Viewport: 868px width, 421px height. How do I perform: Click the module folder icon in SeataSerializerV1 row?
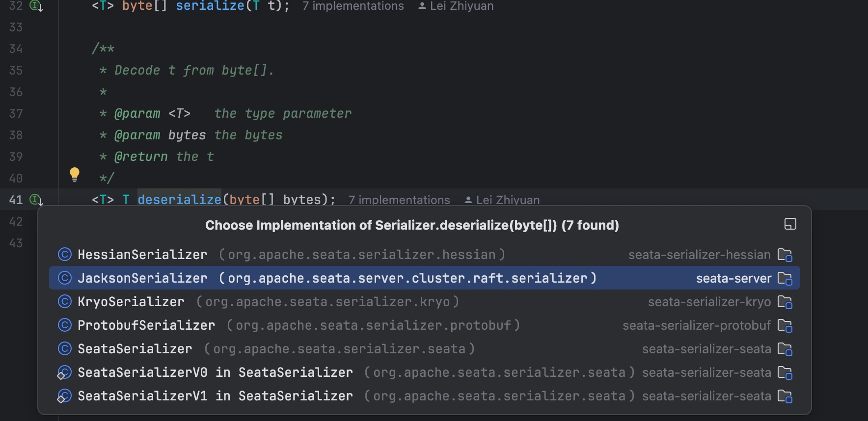click(x=785, y=396)
